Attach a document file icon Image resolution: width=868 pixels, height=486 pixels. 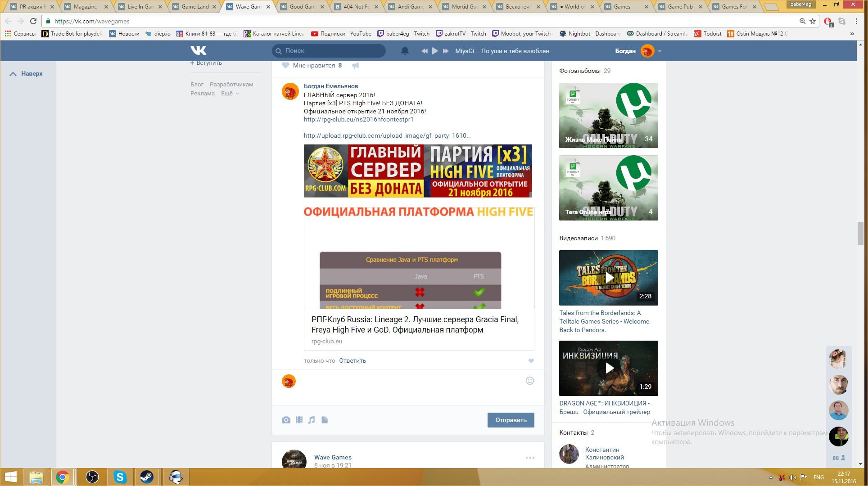pyautogui.click(x=325, y=420)
